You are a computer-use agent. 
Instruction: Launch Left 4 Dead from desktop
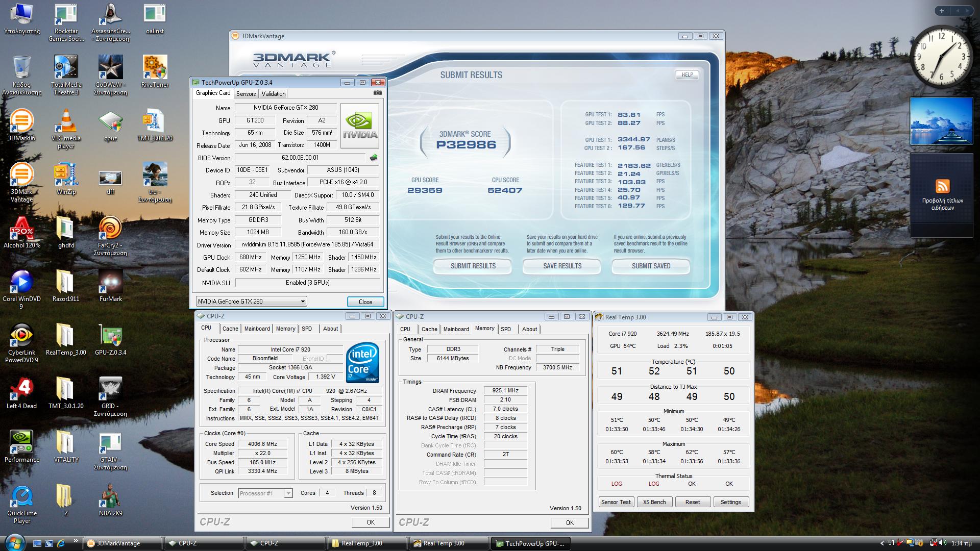point(21,393)
